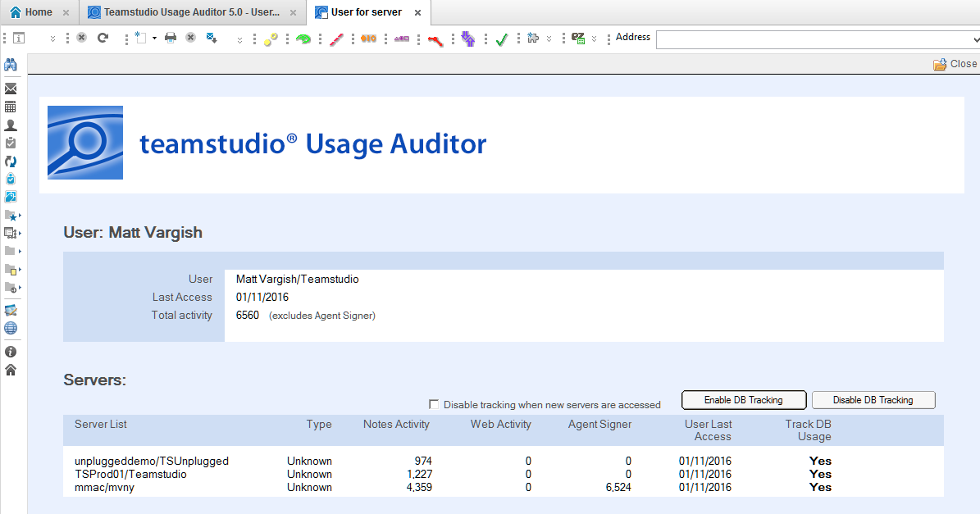This screenshot has height=514, width=980.
Task: Click the blue workspace pages sidebar icon
Action: [x=11, y=198]
